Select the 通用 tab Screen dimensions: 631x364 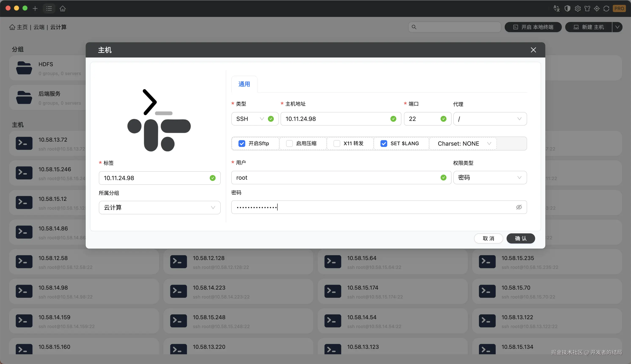[244, 84]
